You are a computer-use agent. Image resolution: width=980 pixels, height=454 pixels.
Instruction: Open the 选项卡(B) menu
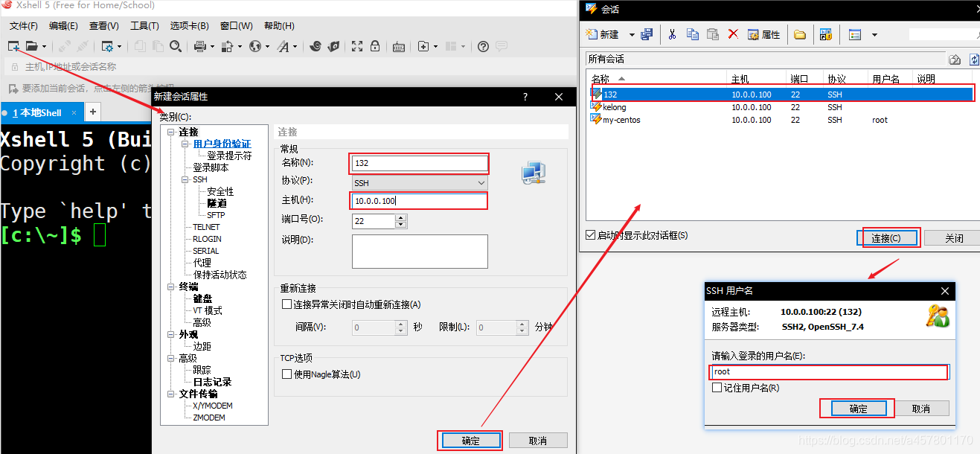click(189, 26)
